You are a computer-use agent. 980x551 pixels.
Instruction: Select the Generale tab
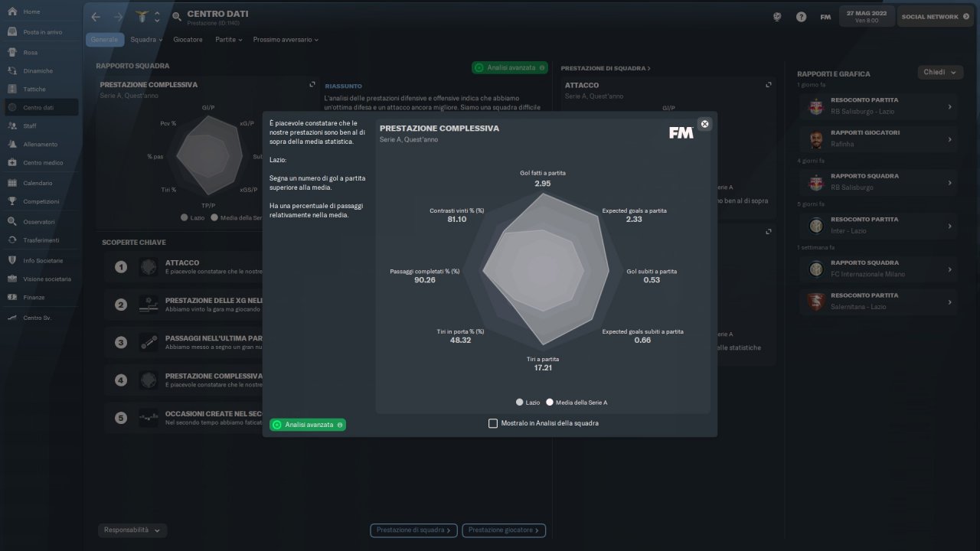click(105, 39)
